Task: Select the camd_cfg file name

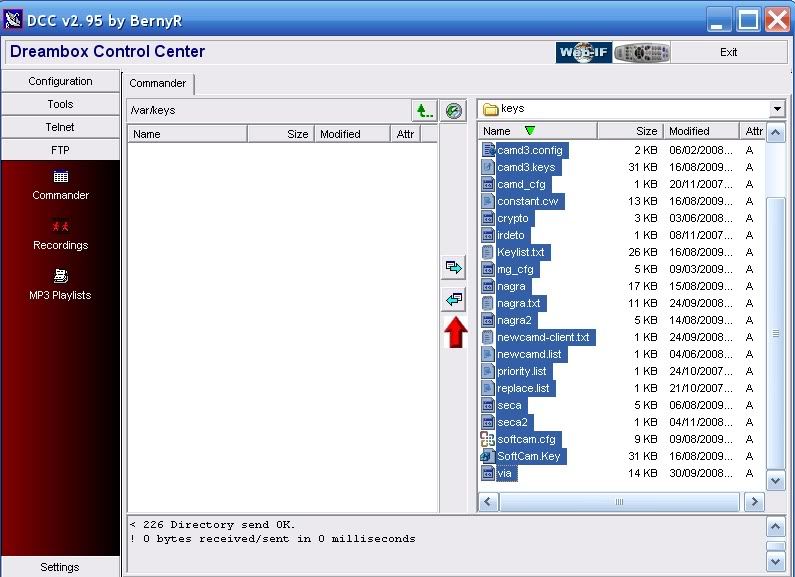Action: click(521, 184)
